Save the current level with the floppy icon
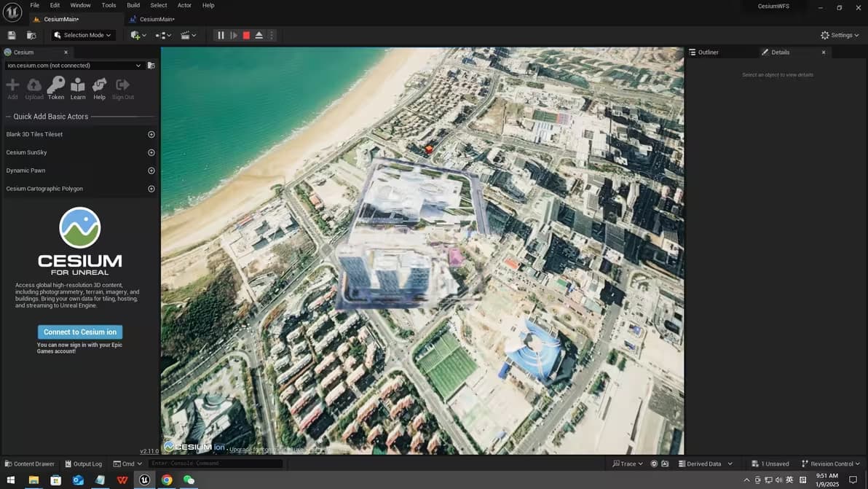Image resolution: width=868 pixels, height=489 pixels. click(x=12, y=35)
